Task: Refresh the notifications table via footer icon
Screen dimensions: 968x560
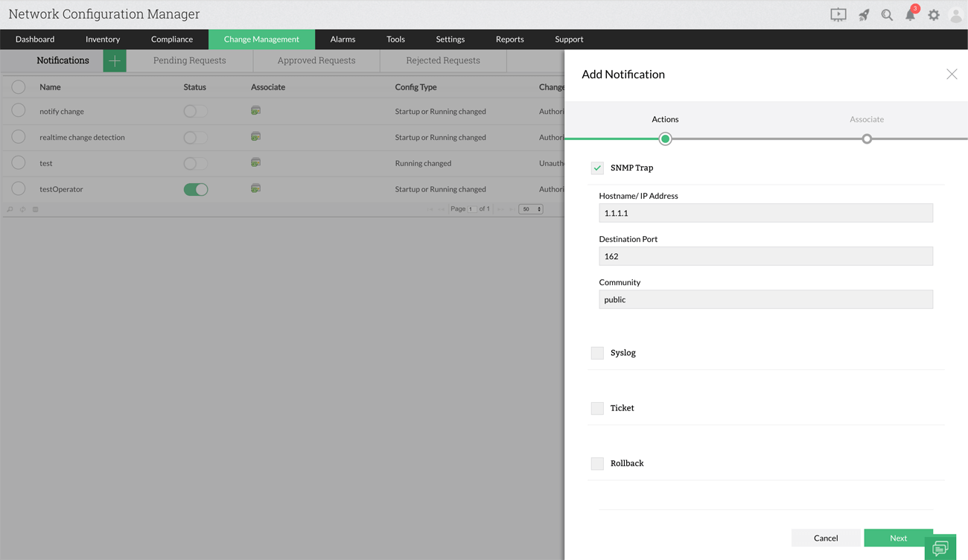Action: coord(21,209)
